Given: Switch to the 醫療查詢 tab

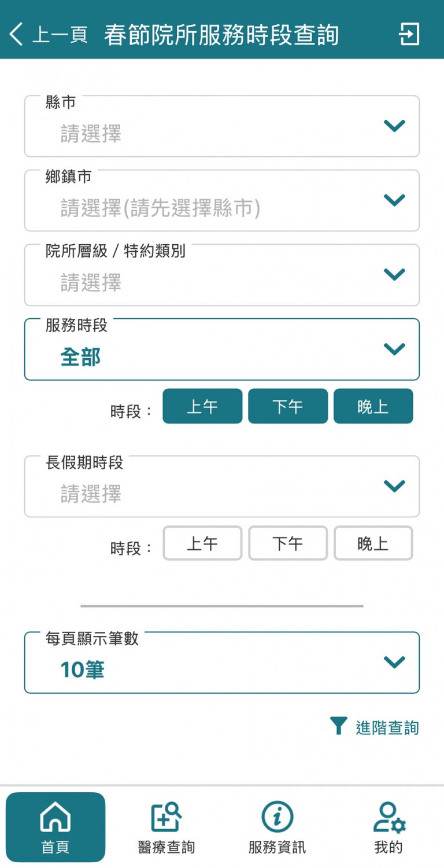Looking at the screenshot, I should 166,827.
